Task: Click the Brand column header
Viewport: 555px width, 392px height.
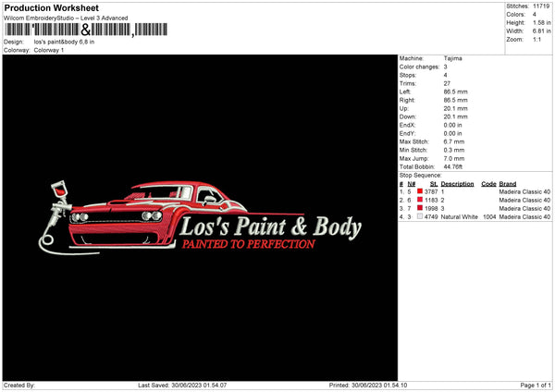Action: (x=508, y=184)
